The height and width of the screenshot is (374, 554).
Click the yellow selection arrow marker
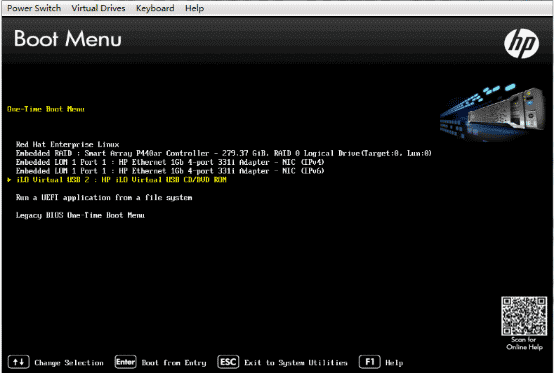click(x=10, y=180)
